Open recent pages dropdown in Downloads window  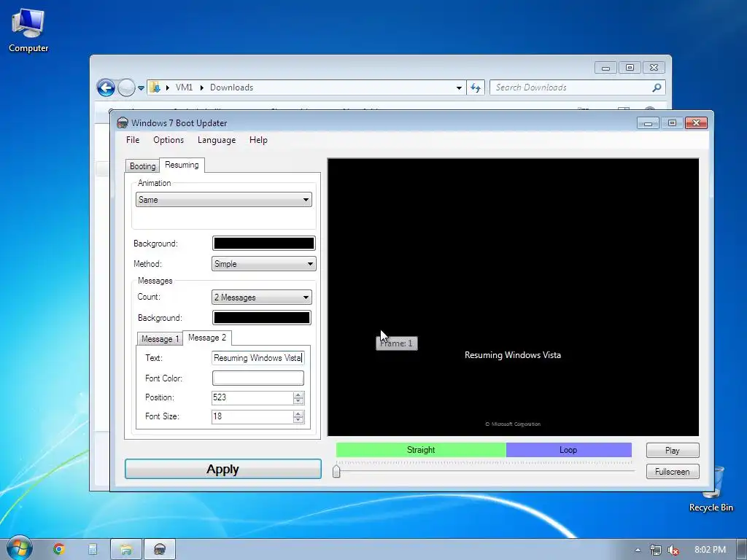click(x=141, y=88)
